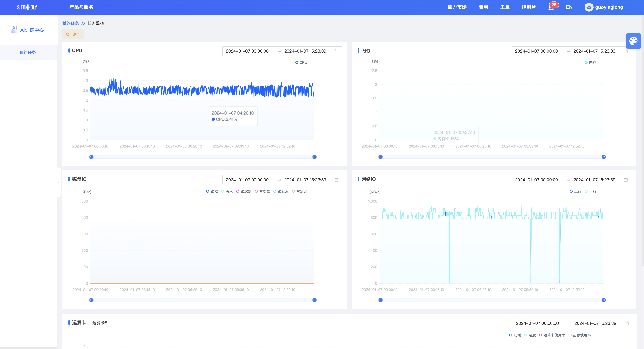Click the 内存 zoom slider left handle
644x349 pixels.
[x=381, y=157]
